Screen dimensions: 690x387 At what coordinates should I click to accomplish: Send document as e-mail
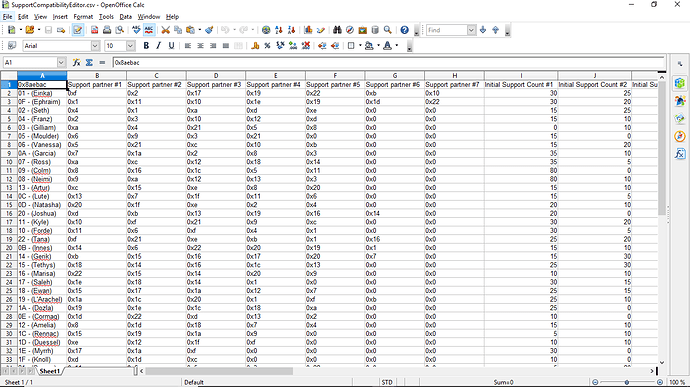click(61, 30)
